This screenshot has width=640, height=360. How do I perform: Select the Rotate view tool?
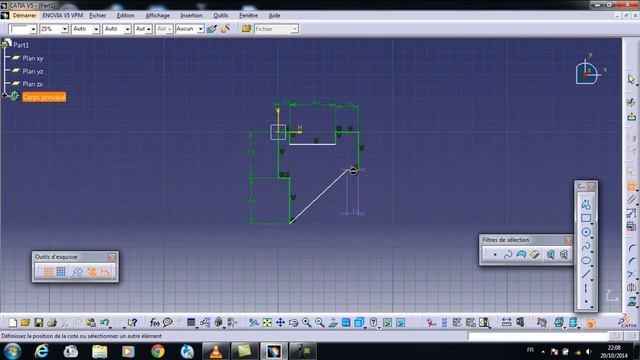point(293,323)
